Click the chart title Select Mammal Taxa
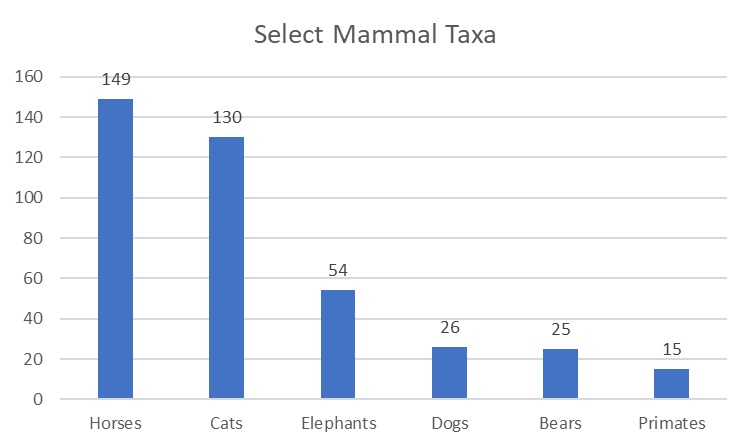Viewport: 750px width, 448px height. coord(375,35)
